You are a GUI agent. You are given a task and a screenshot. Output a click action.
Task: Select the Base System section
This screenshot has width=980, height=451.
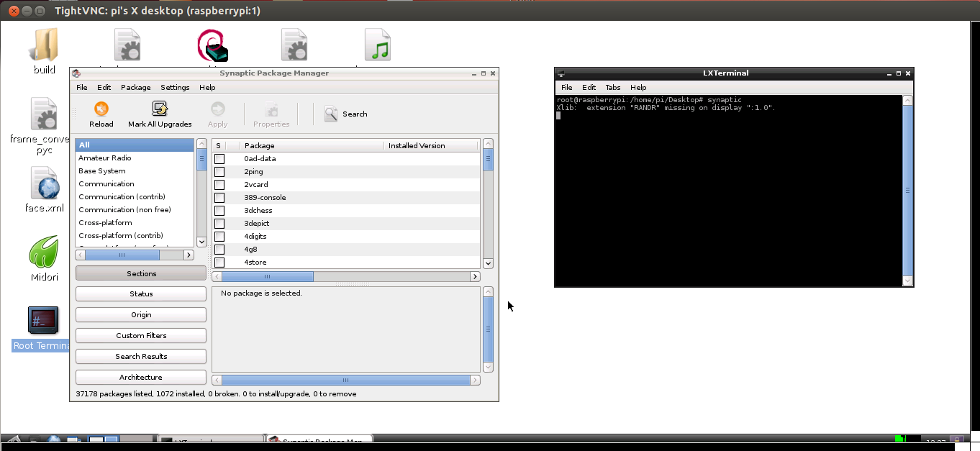pos(135,170)
